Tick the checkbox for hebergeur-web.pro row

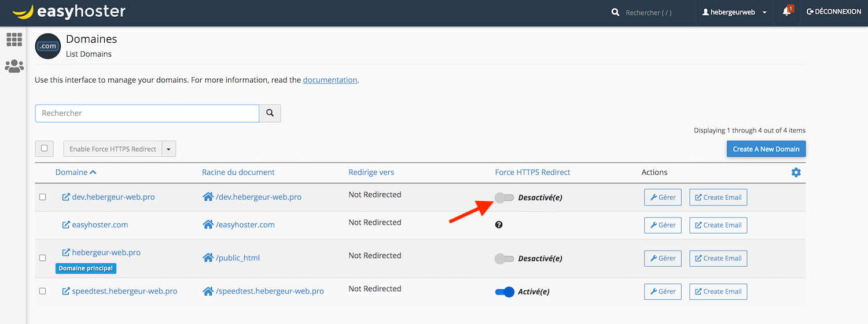42,258
